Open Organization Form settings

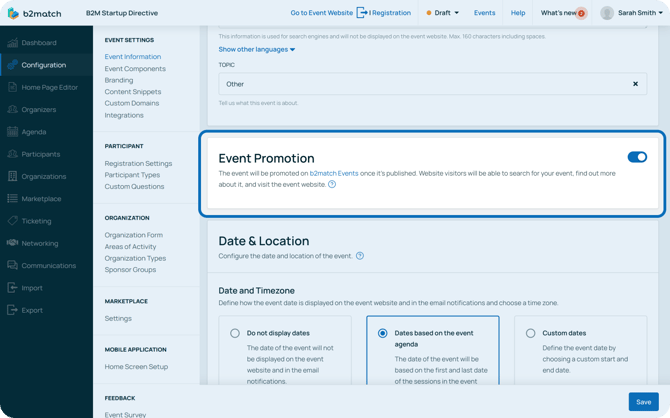(134, 235)
